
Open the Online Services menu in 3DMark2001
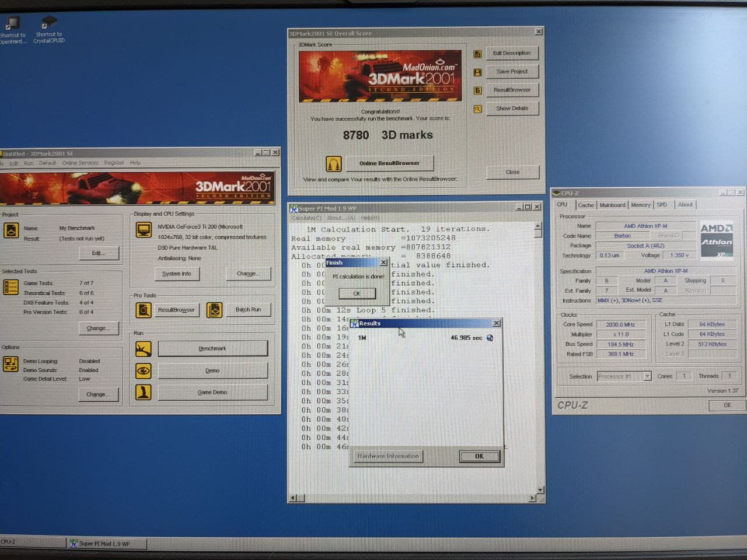point(81,163)
